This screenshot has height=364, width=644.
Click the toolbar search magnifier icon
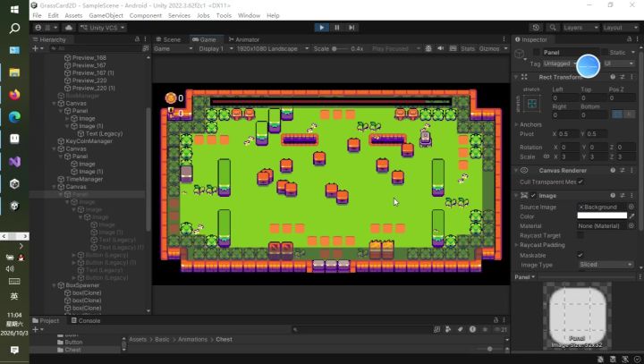tap(553, 28)
